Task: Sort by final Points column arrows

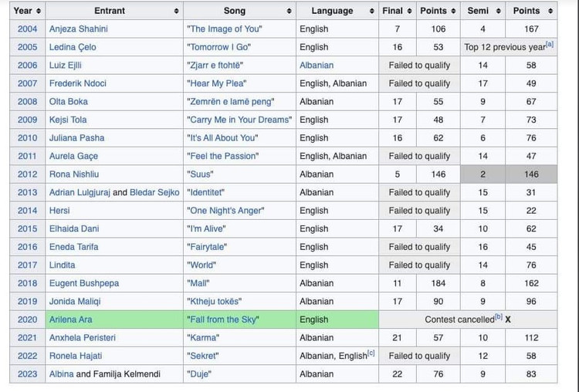Action: pos(453,11)
